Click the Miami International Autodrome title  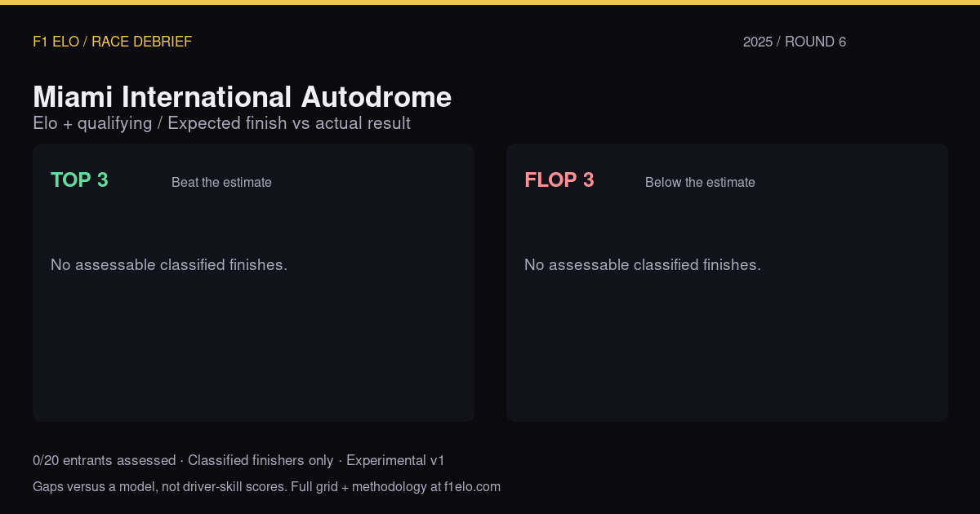point(242,97)
